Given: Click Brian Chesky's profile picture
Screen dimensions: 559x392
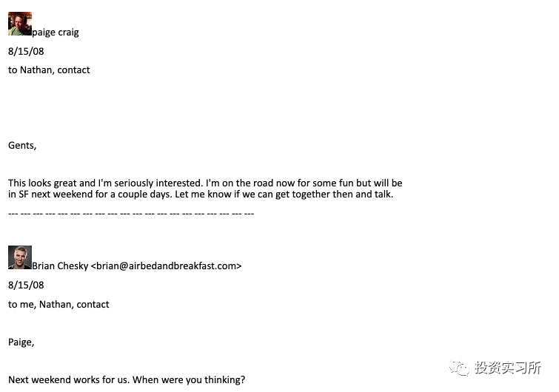Looking at the screenshot, I should pyautogui.click(x=20, y=257).
